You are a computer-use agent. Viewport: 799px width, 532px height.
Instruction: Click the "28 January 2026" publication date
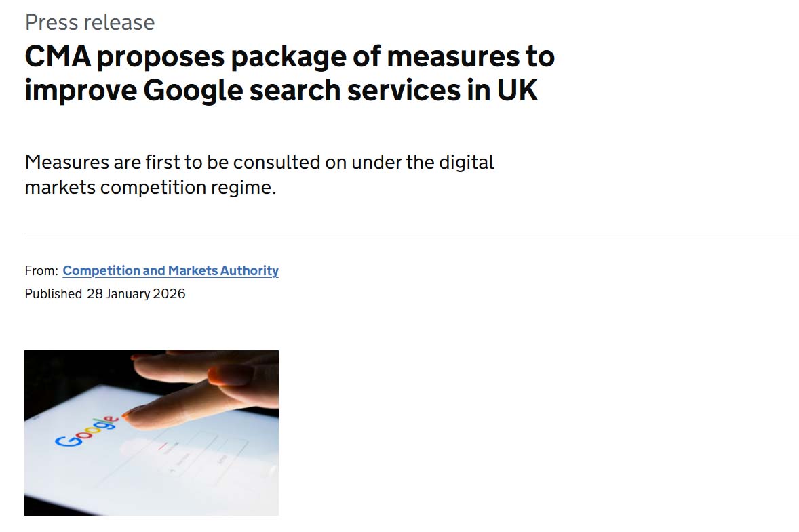(136, 294)
